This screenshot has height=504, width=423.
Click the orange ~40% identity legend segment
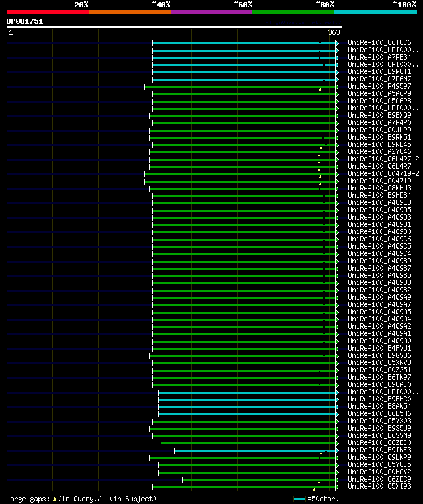[130, 12]
